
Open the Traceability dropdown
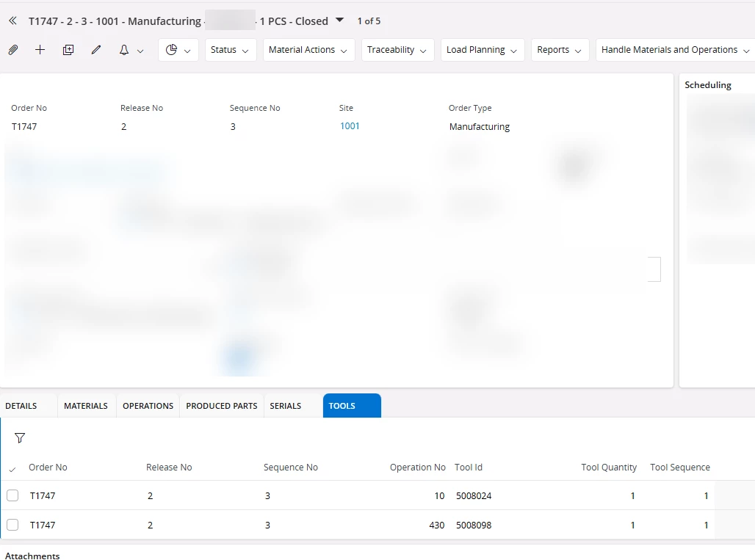(397, 50)
